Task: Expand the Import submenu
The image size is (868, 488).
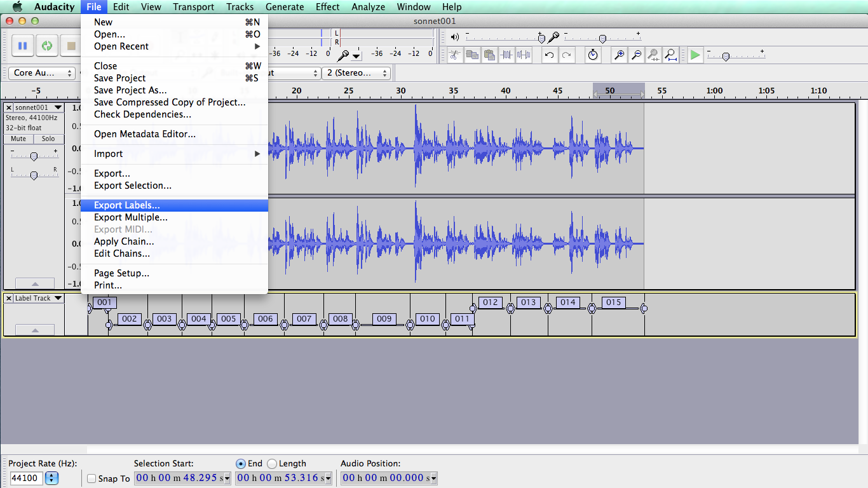Action: point(174,154)
